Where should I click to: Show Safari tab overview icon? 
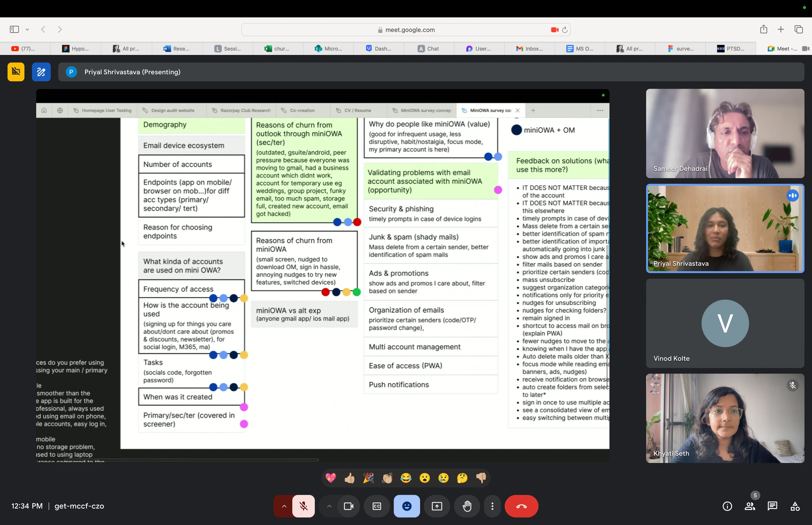799,30
